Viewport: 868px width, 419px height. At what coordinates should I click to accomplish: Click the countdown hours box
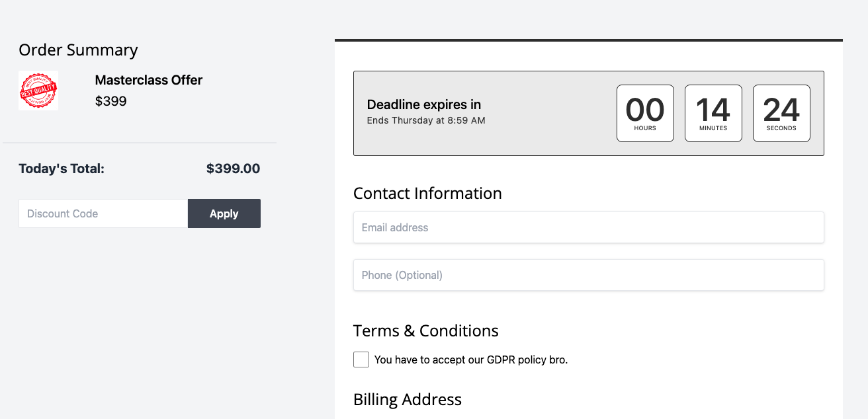pos(645,113)
